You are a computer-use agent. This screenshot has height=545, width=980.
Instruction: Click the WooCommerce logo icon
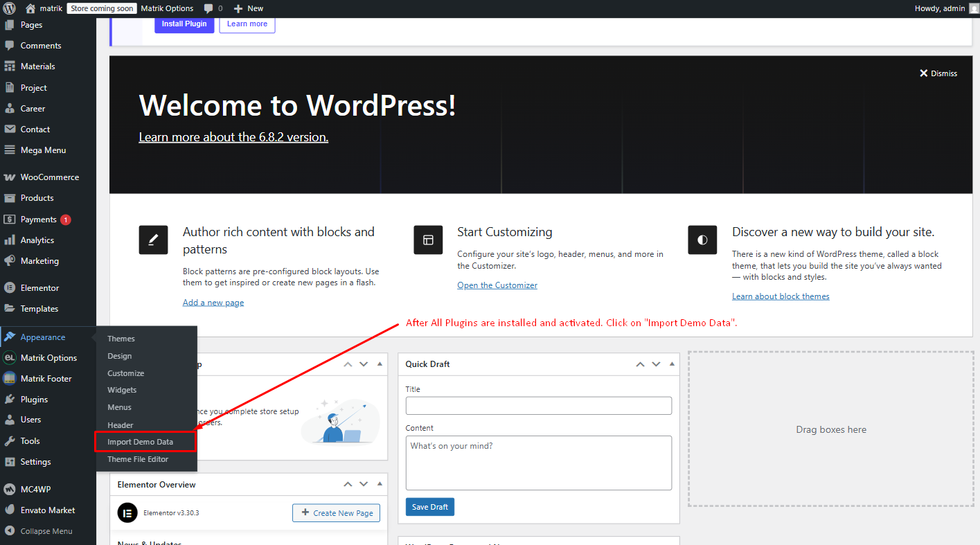[x=10, y=177]
